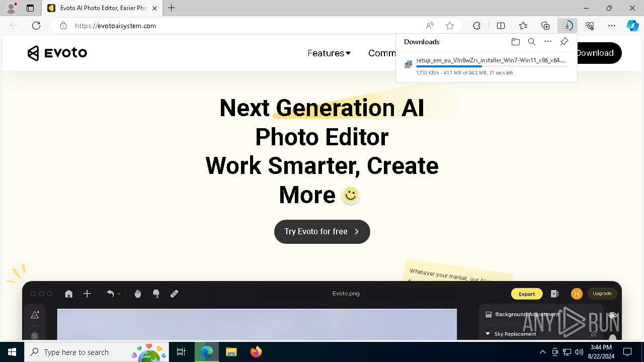The width and height of the screenshot is (644, 362).
Task: Add this page to favorites
Action: coord(450,26)
